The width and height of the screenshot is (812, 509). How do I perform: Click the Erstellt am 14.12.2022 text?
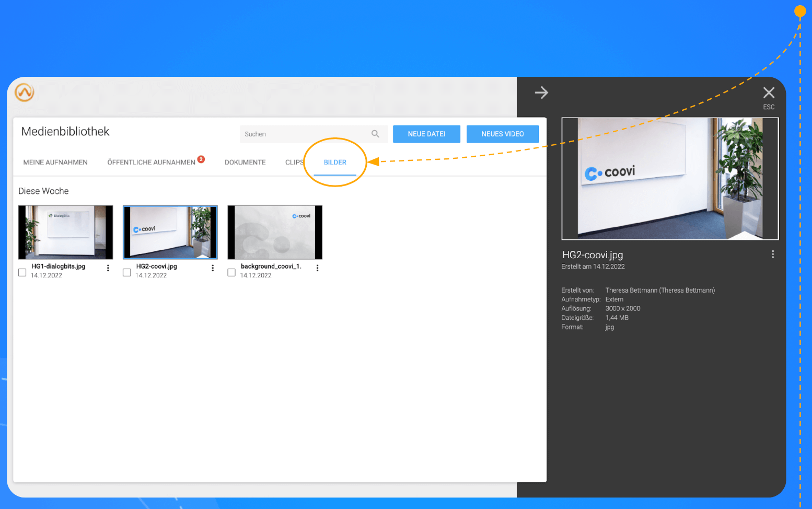coord(593,267)
